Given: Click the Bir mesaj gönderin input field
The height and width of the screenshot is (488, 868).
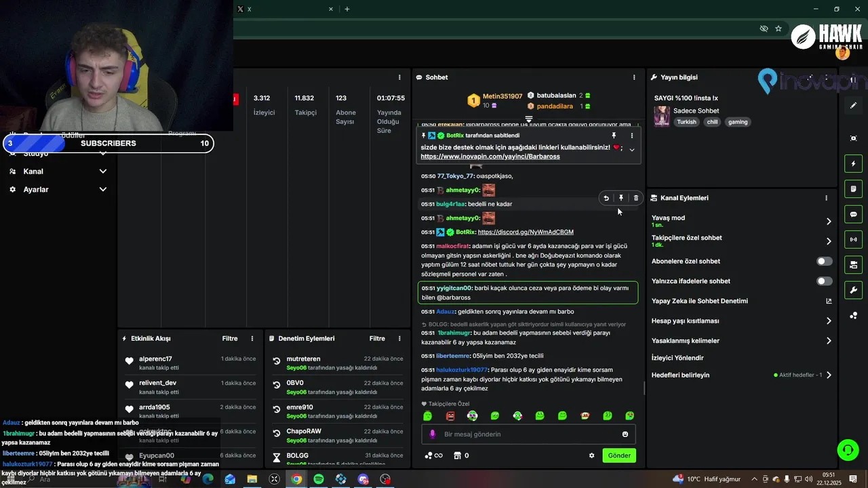Looking at the screenshot, I should pos(529,434).
